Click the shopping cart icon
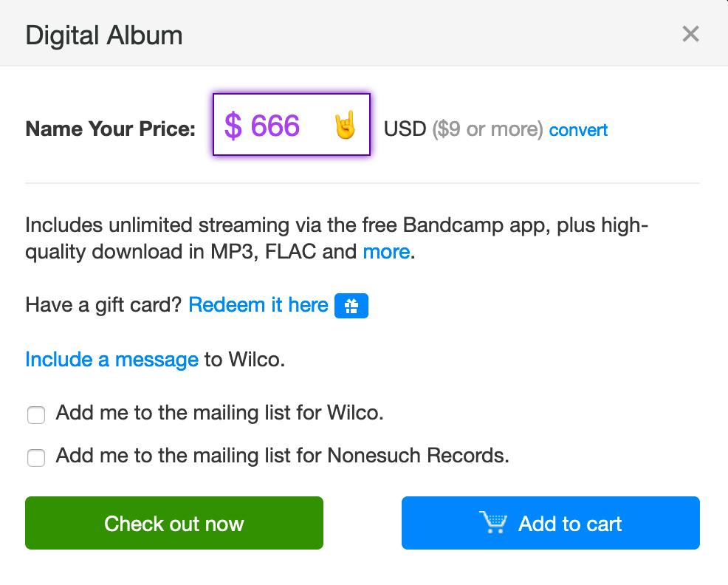 (493, 522)
